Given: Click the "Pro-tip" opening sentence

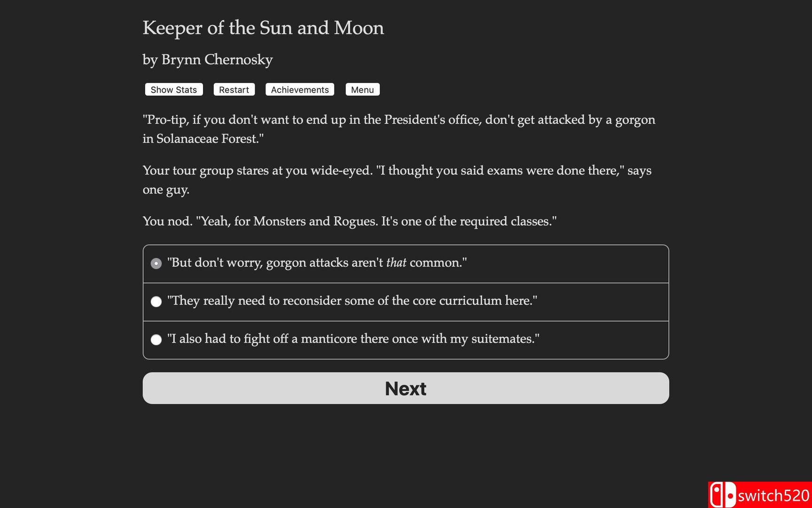Looking at the screenshot, I should coord(398,119).
